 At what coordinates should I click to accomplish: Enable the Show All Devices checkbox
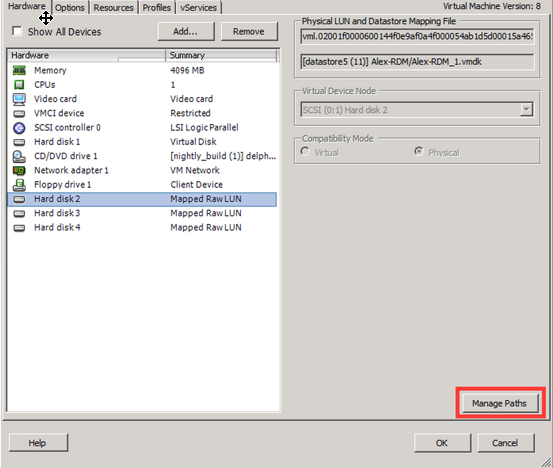click(x=17, y=31)
